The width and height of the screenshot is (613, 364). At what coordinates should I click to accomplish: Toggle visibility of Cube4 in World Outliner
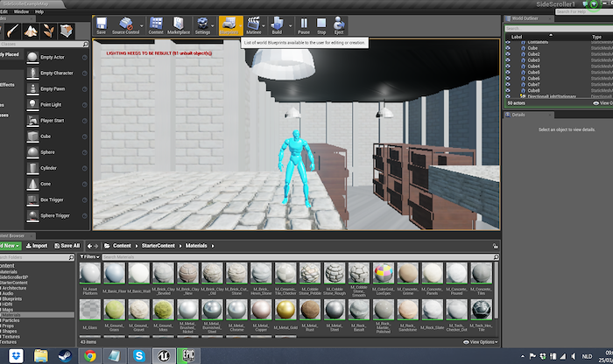[x=508, y=66]
